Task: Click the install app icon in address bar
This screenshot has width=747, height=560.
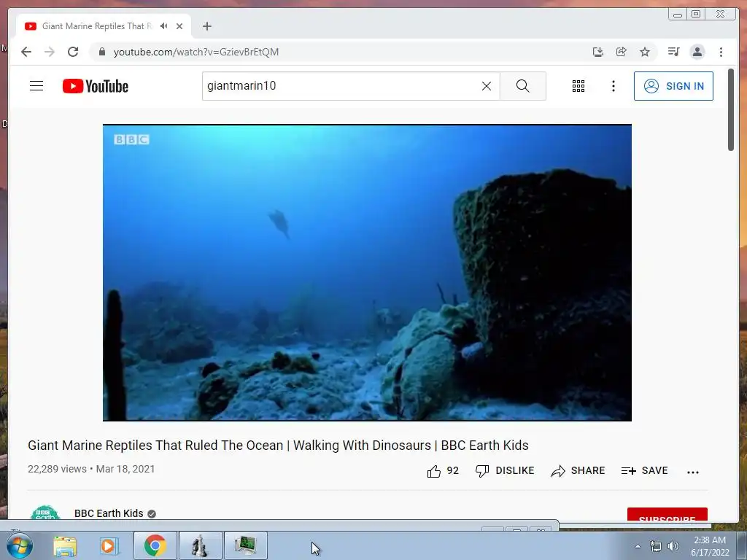Action: tap(598, 52)
